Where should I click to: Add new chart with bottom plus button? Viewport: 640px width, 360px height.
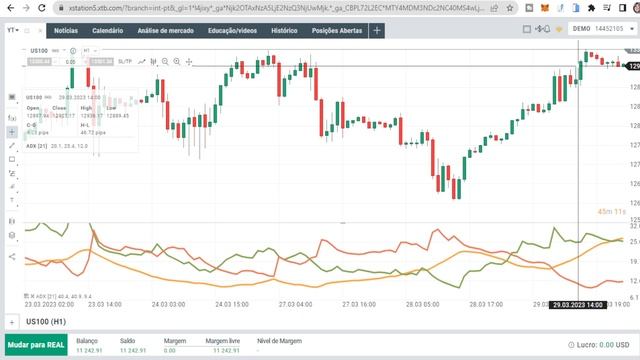[12, 322]
